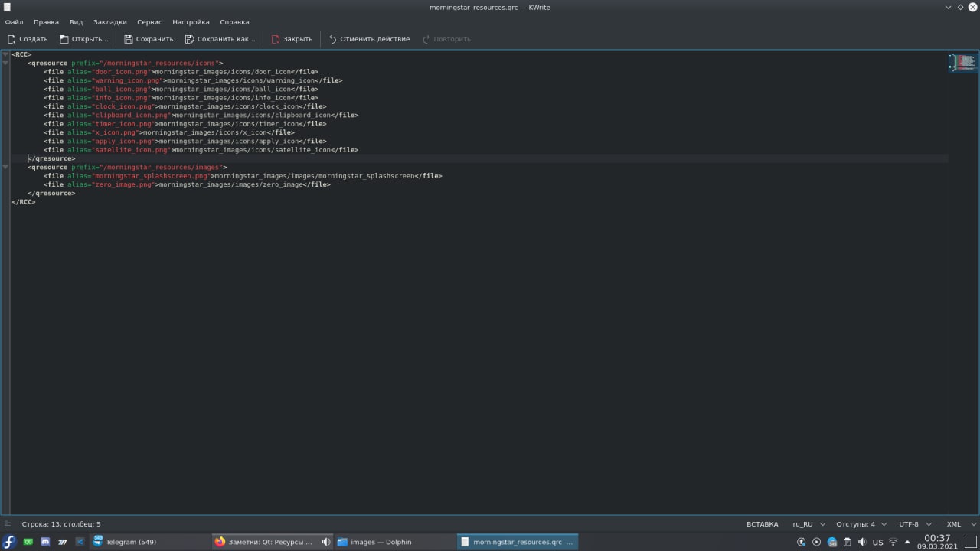980x551 pixels.
Task: Click the show desktop button
Action: click(969, 542)
